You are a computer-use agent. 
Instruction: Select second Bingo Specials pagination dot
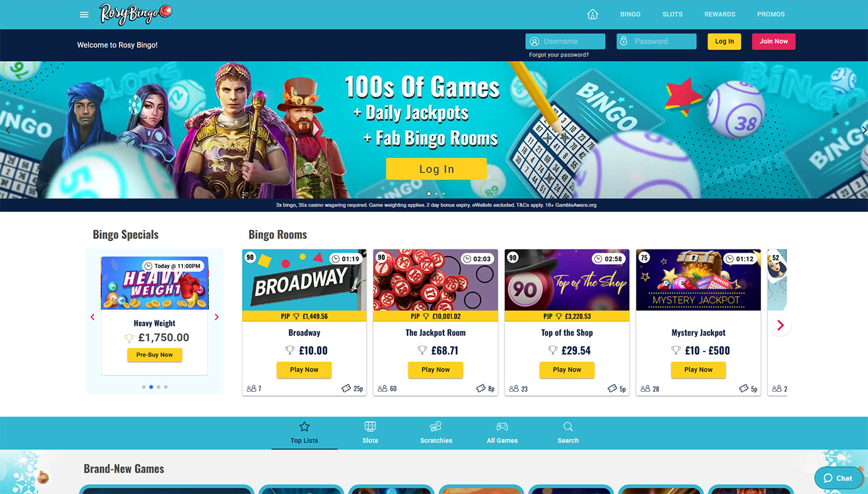pyautogui.click(x=151, y=387)
